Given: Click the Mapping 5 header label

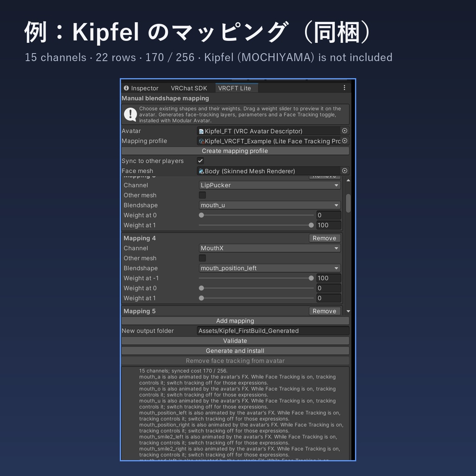Looking at the screenshot, I should coord(139,311).
